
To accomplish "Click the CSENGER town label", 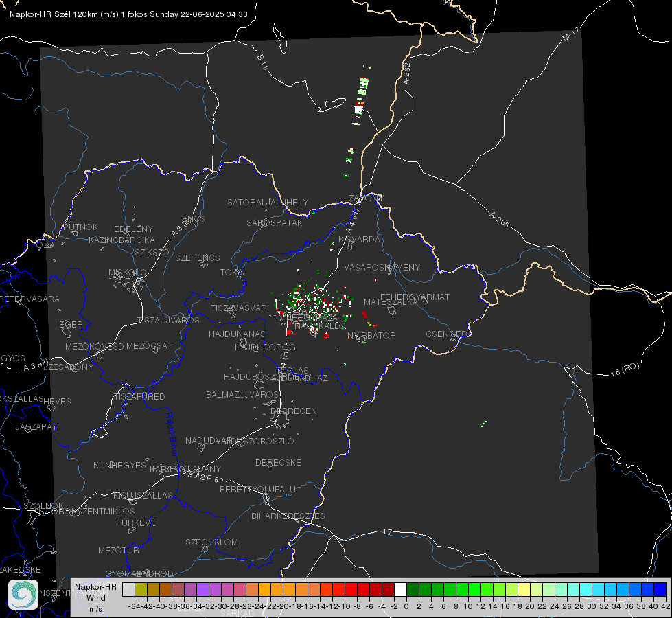I will 446,334.
